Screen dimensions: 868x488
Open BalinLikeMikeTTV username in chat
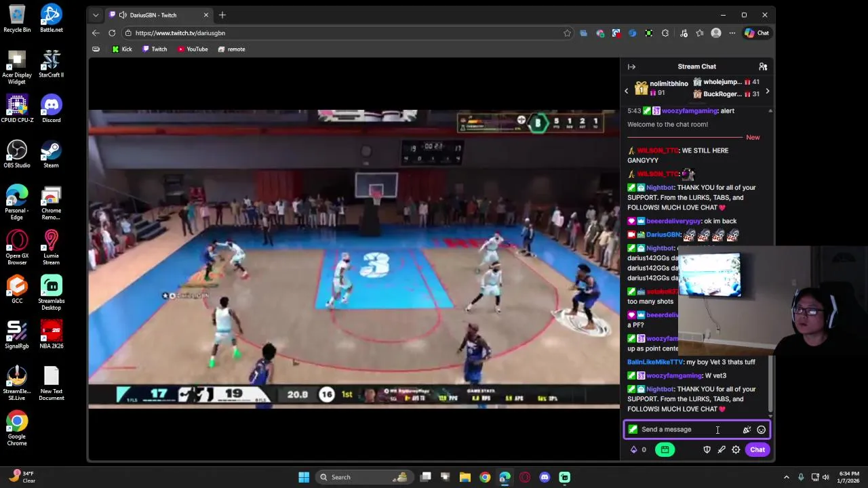click(x=654, y=362)
